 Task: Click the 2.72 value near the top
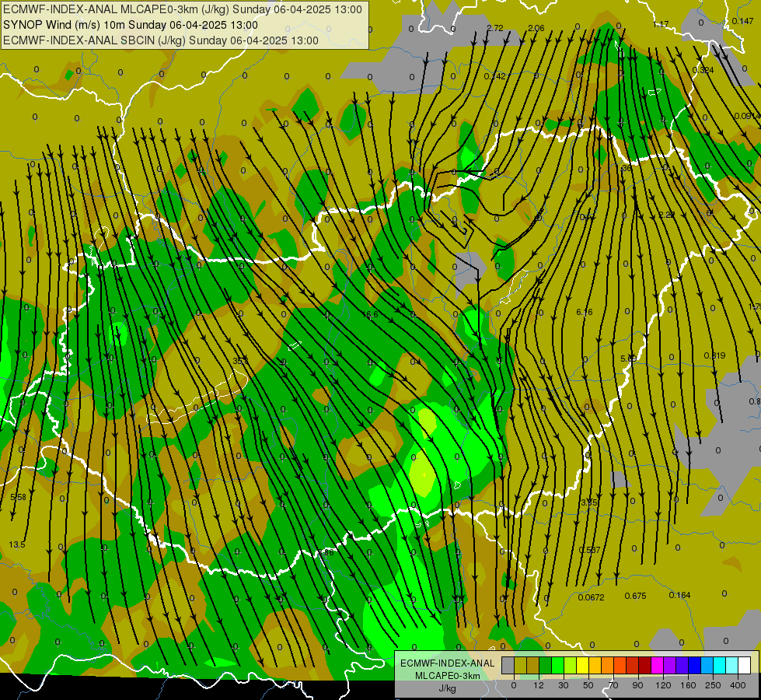click(x=495, y=28)
